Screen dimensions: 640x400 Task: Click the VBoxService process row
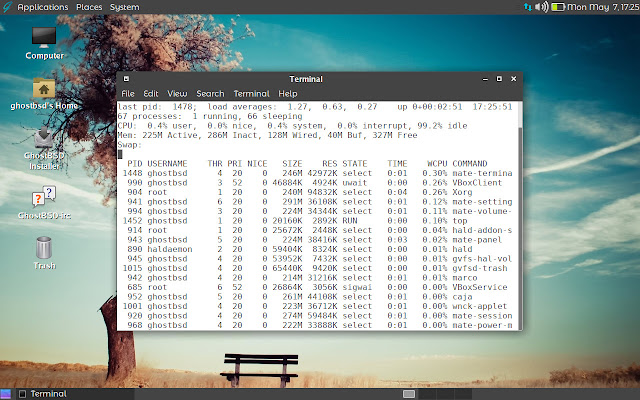coord(315,287)
